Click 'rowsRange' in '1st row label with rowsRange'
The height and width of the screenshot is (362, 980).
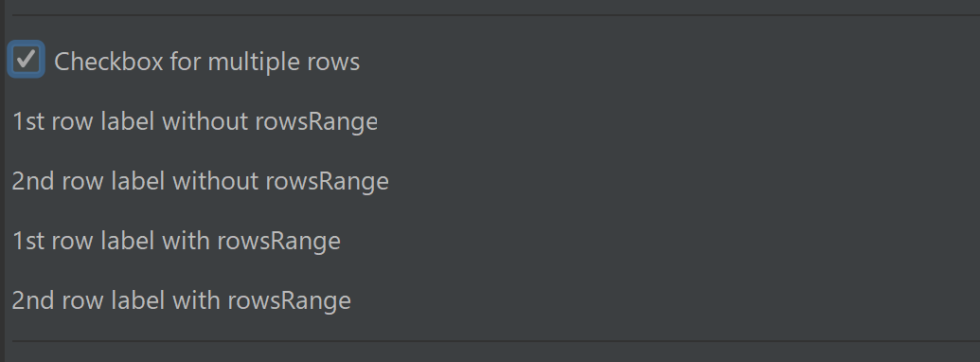pyautogui.click(x=279, y=242)
